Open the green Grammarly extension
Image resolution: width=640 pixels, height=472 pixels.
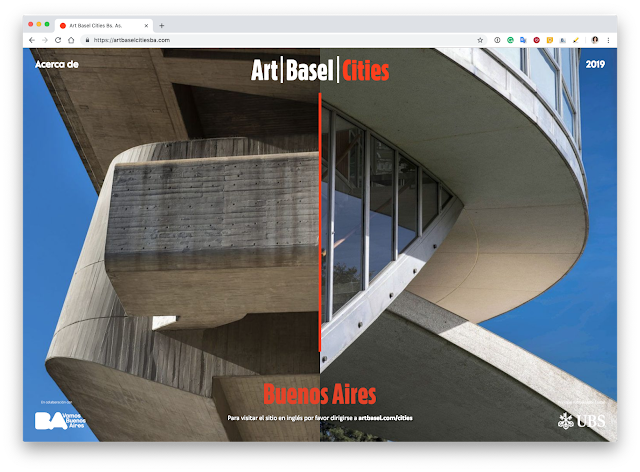click(x=510, y=40)
